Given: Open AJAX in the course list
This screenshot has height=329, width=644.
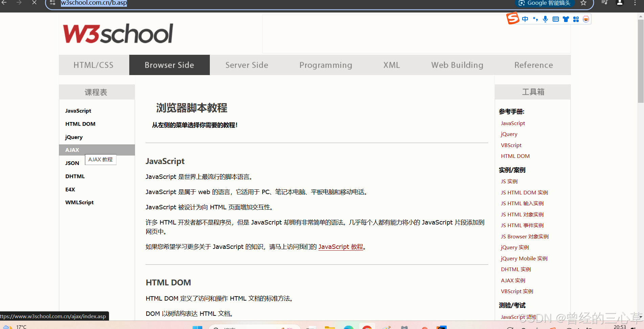Looking at the screenshot, I should (97, 150).
